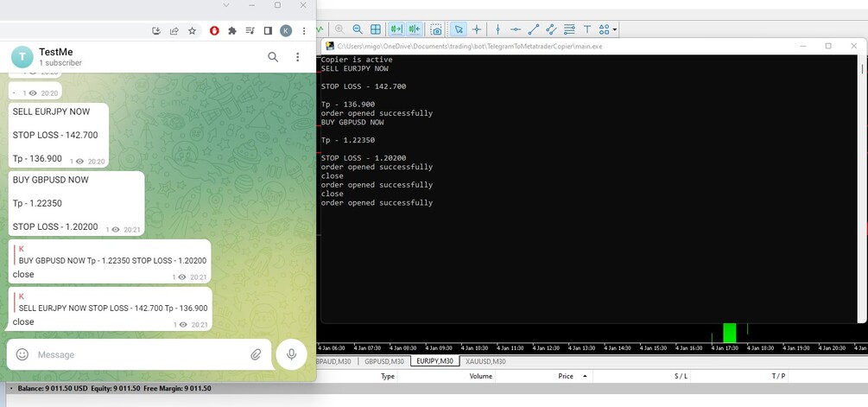
Task: Click the TestMe channel avatar
Action: pyautogui.click(x=22, y=56)
